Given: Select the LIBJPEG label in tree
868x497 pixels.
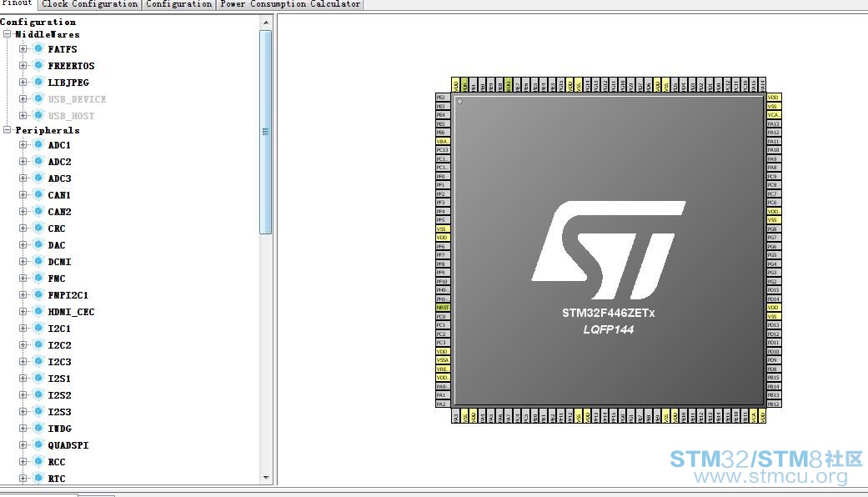Looking at the screenshot, I should [68, 83].
